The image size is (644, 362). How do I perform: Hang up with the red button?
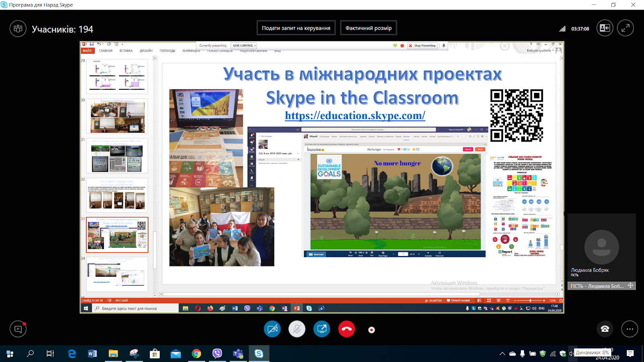(347, 329)
